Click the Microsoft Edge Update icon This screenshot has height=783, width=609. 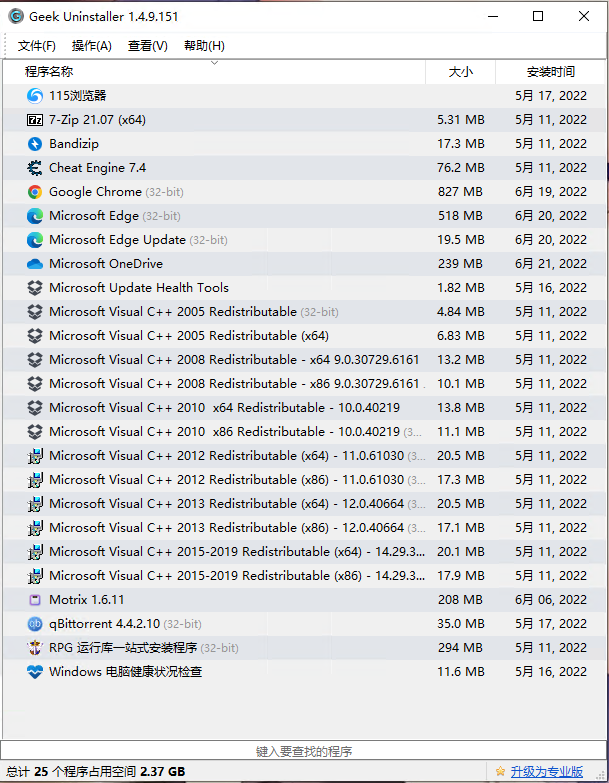(x=35, y=240)
